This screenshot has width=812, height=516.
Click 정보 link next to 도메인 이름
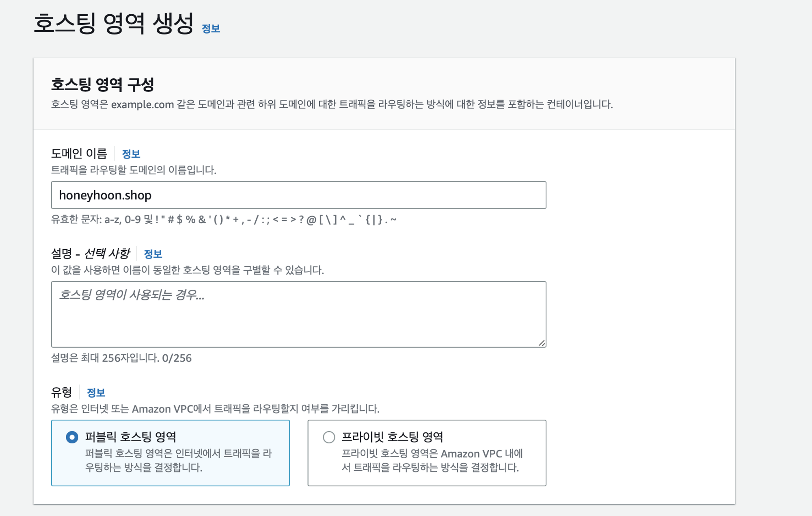coord(131,154)
